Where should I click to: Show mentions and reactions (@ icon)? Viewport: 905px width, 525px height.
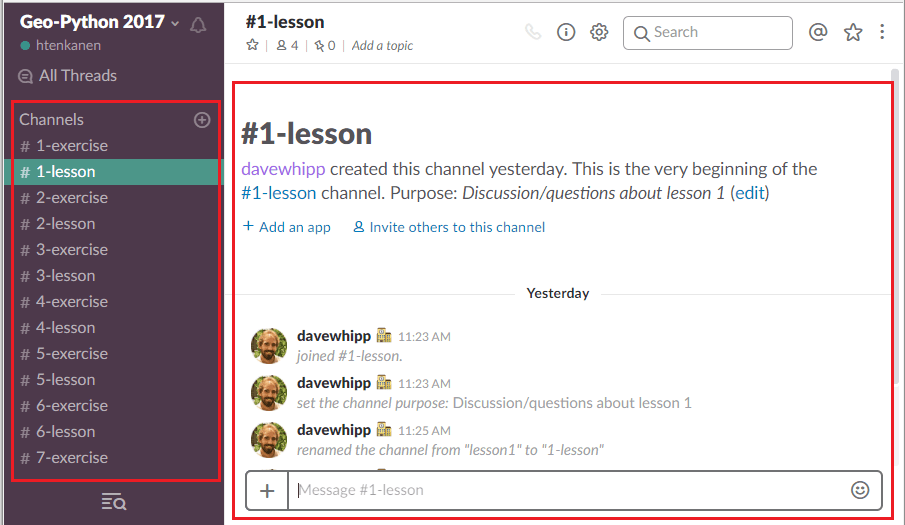tap(818, 32)
